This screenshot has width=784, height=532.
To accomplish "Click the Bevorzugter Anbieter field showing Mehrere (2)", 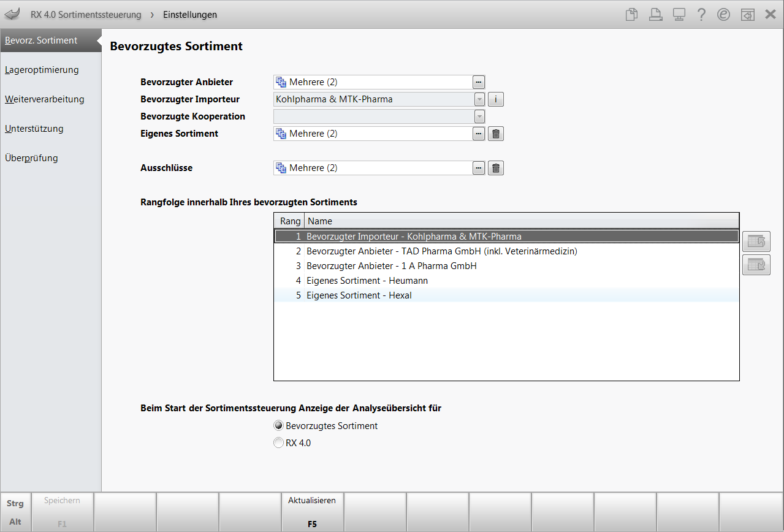I will click(x=373, y=82).
